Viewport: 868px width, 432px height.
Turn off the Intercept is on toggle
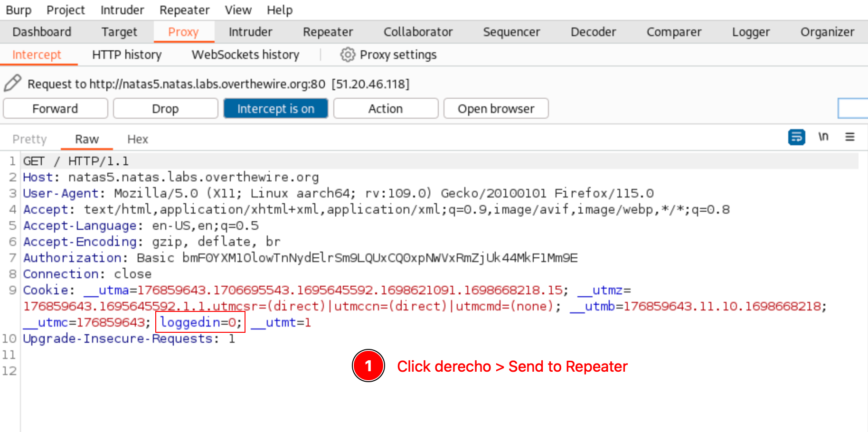point(275,109)
